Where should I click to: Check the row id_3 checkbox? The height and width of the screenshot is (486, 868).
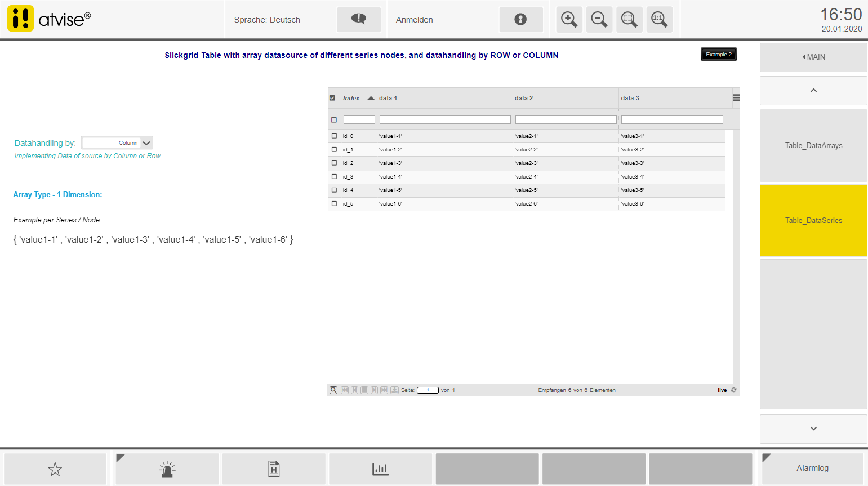coord(334,177)
